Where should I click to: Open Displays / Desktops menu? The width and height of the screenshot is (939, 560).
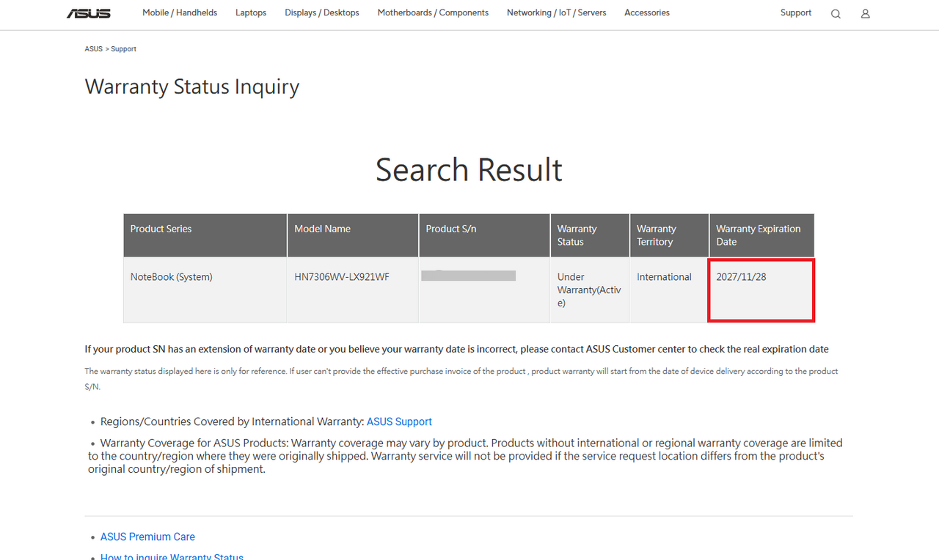[x=322, y=12]
